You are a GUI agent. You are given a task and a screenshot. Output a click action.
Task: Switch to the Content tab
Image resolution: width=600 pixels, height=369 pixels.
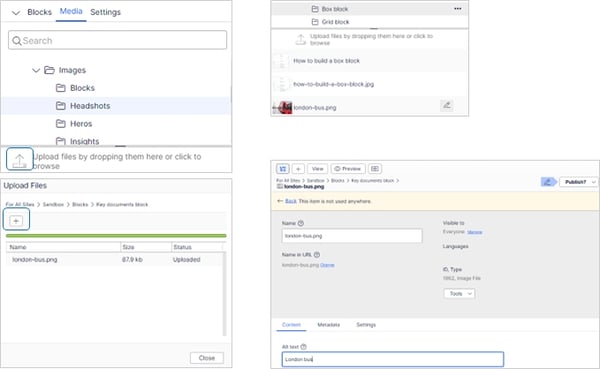pos(291,325)
